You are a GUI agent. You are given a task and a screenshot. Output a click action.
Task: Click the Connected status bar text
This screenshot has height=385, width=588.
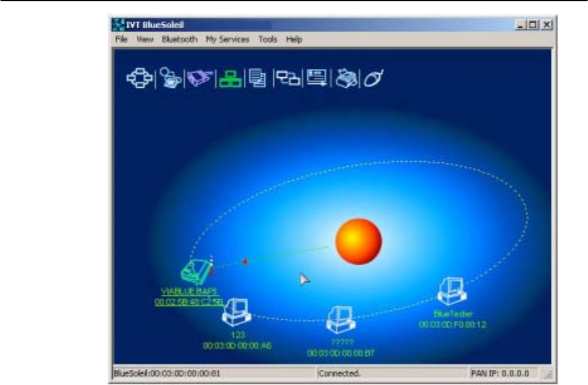pyautogui.click(x=339, y=373)
